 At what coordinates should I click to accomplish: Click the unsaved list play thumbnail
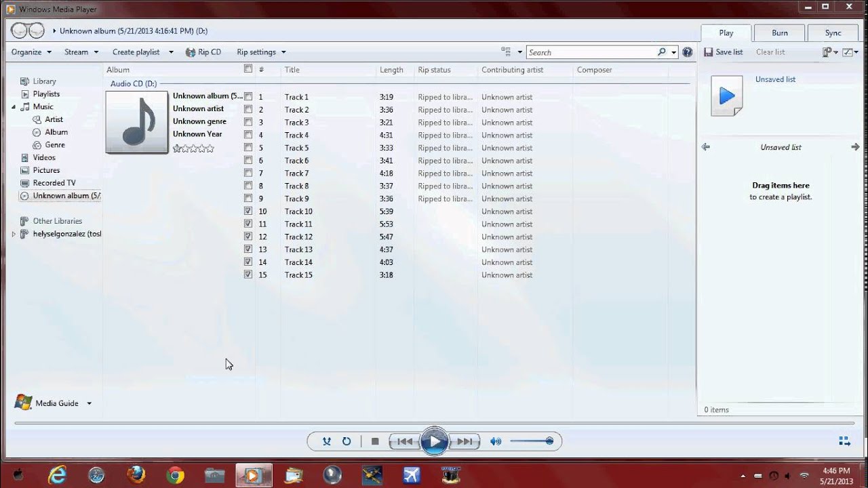727,96
